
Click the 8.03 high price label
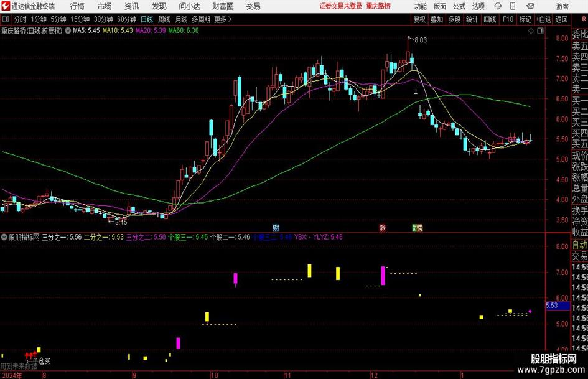pyautogui.click(x=421, y=40)
